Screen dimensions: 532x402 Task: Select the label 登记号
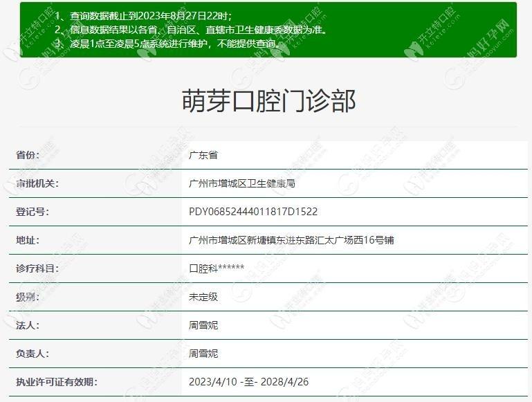[33, 212]
